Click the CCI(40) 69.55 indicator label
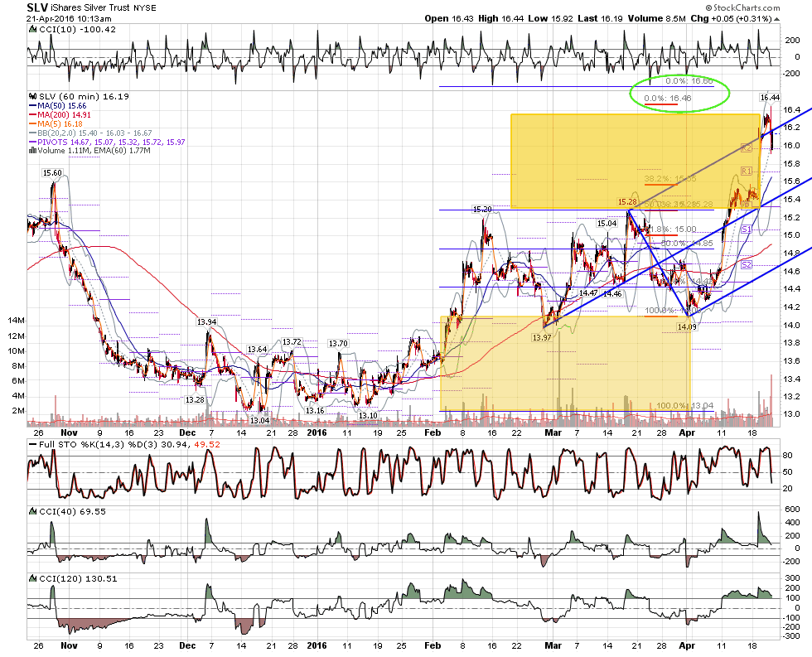812x657 pixels. tap(72, 511)
